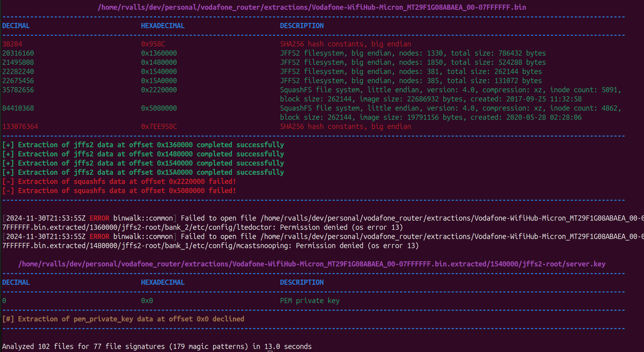Click HEXADECIMAL header in first table
This screenshot has width=644, height=352.
(x=163, y=26)
